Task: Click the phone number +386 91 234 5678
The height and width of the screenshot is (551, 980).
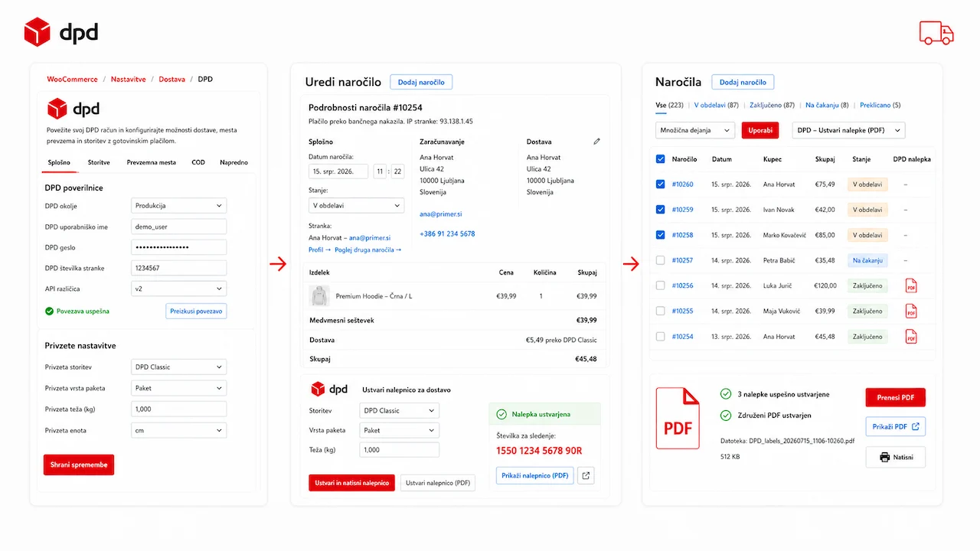Action: tap(447, 233)
